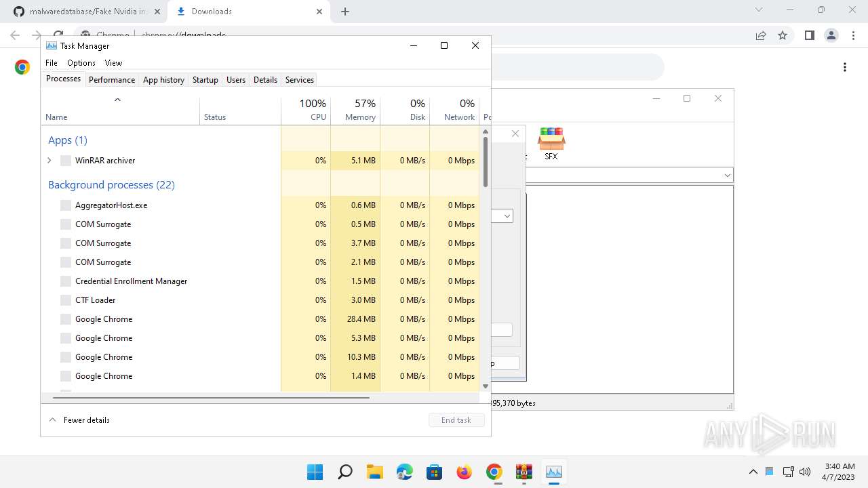Open network status tray icon
The height and width of the screenshot is (488, 868).
click(x=788, y=472)
